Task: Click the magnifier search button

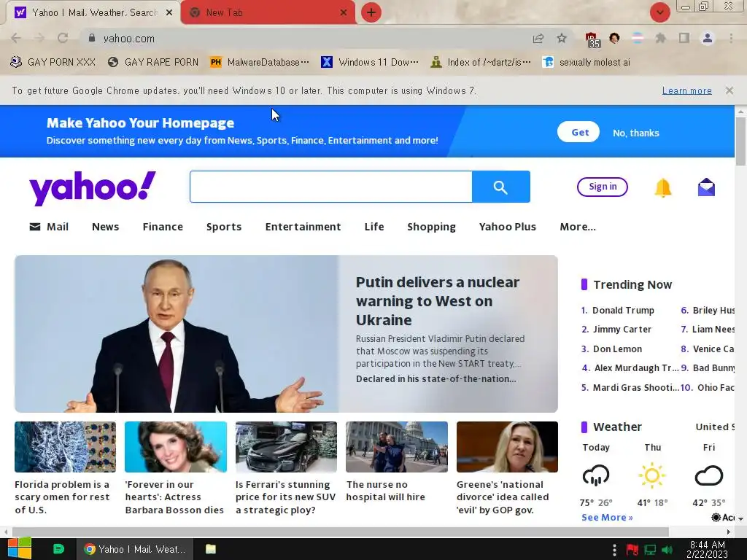Action: (x=500, y=187)
